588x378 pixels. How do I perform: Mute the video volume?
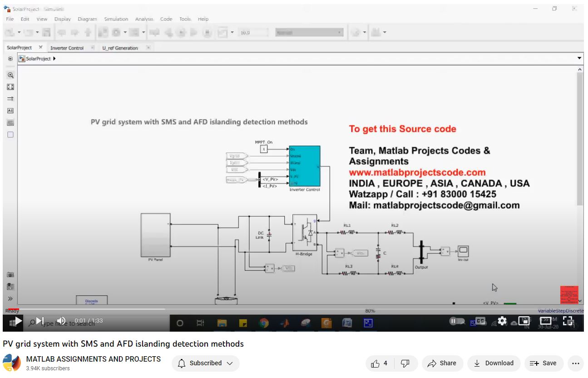tap(61, 321)
